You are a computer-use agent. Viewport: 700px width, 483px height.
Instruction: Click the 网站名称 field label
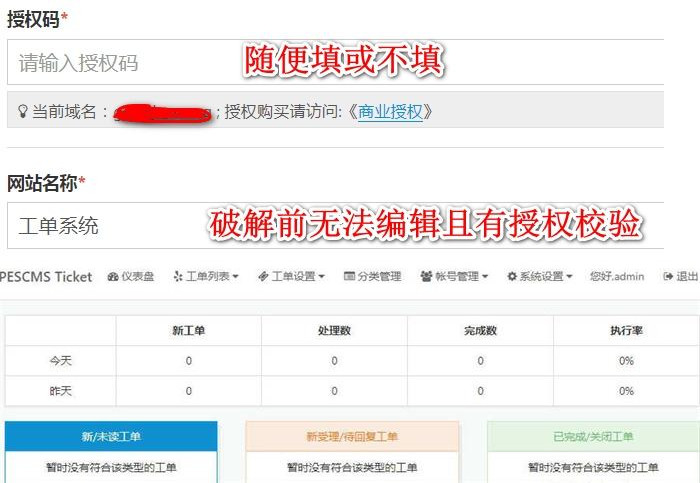(42, 183)
